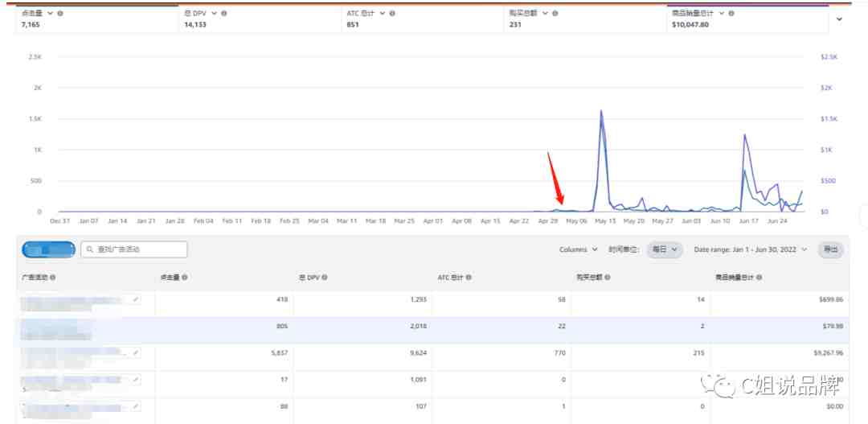The image size is (868, 424).
Task: Sort by 广告活动 column header
Action: (x=35, y=277)
